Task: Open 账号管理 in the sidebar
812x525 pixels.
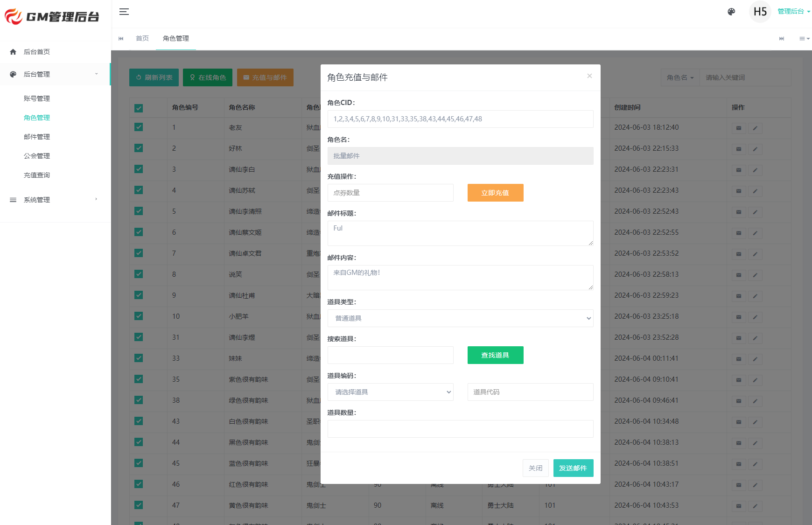Action: (37, 98)
